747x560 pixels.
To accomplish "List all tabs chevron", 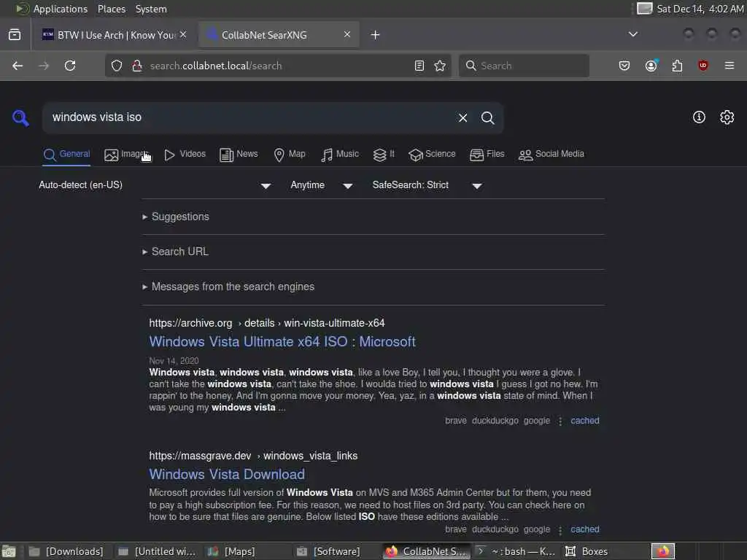I will [632, 34].
